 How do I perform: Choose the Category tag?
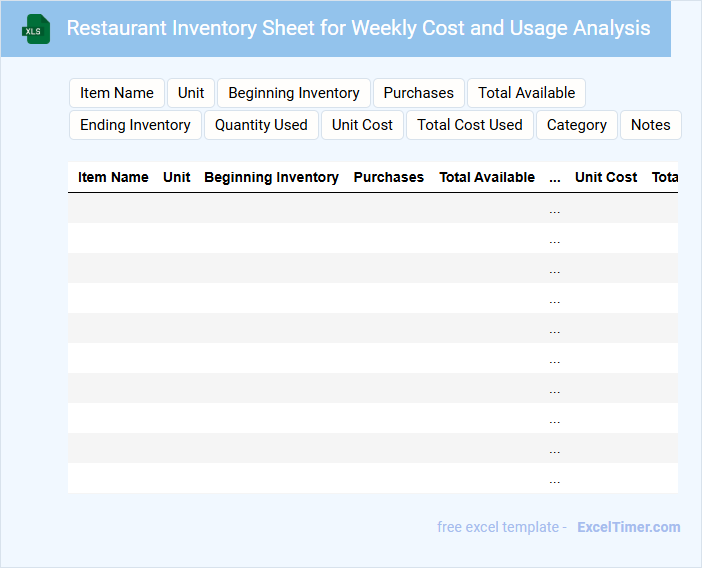pyautogui.click(x=577, y=125)
